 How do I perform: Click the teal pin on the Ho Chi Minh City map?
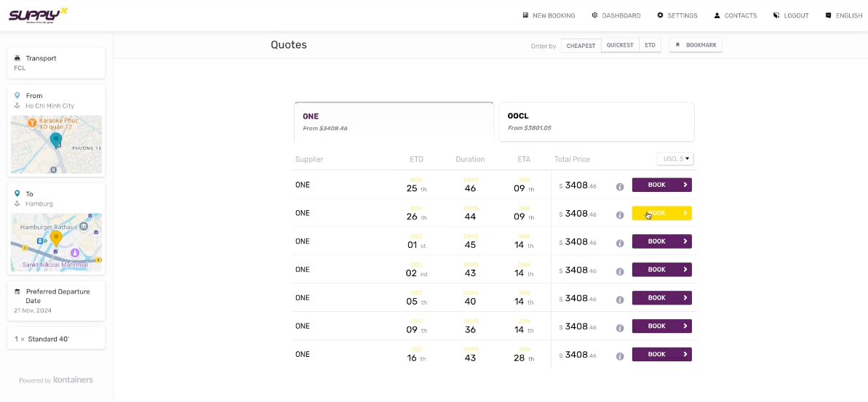pyautogui.click(x=56, y=140)
